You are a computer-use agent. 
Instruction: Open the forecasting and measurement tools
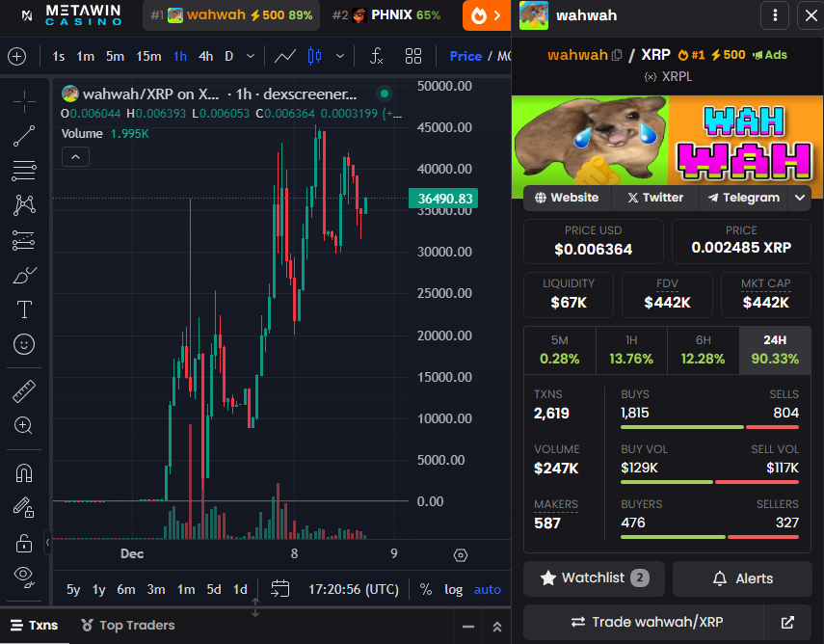tap(24, 240)
